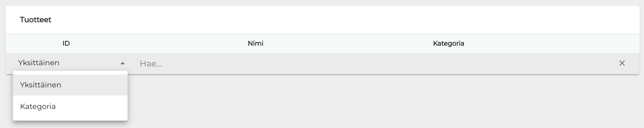This screenshot has width=644, height=128.
Task: Sort by the ID column header
Action: (66, 43)
